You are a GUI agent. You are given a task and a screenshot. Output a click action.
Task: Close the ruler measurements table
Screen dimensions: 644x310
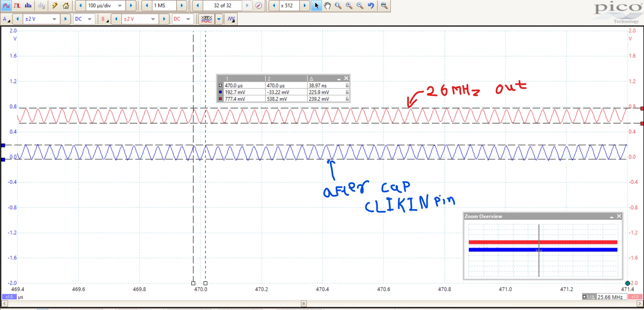[346, 78]
